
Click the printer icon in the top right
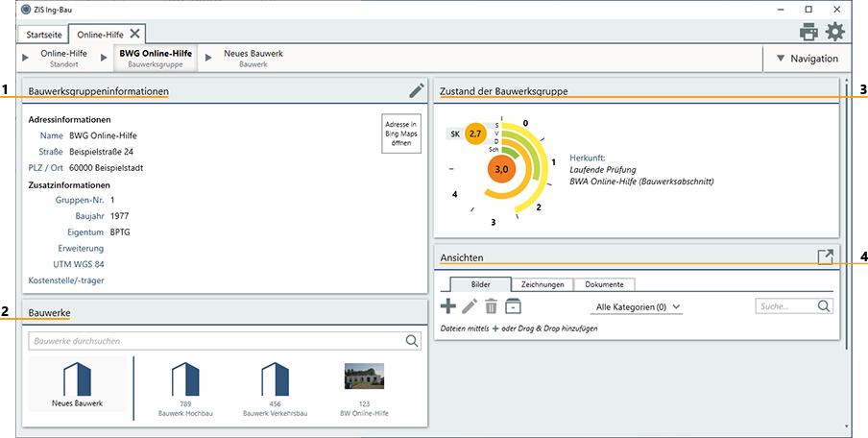point(808,32)
